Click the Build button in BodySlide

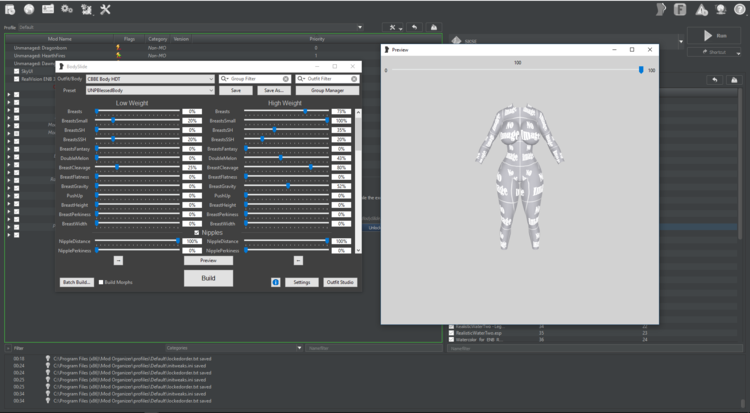tap(209, 278)
